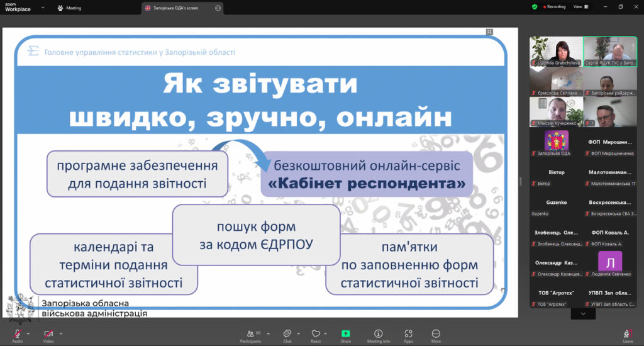
Task: Open Meeting info
Action: pos(378,333)
